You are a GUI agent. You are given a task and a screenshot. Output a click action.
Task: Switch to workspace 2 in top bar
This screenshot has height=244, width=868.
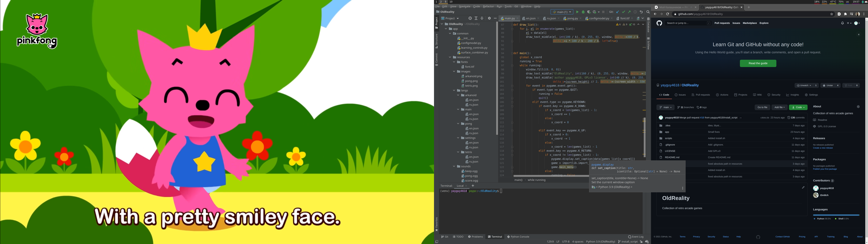point(441,2)
